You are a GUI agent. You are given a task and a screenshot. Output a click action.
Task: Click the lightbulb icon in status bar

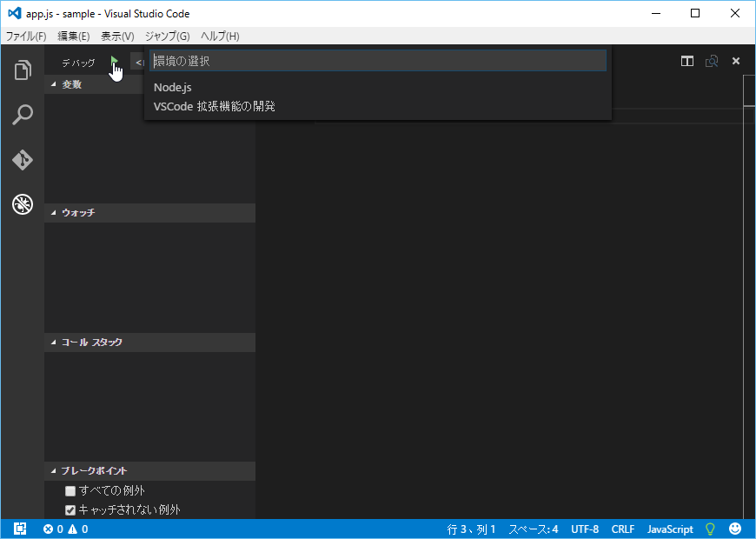tap(710, 529)
